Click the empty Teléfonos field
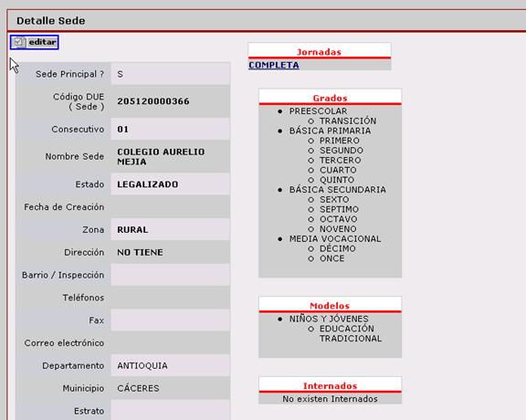Viewport: 526px width, 420px height. tap(171, 298)
